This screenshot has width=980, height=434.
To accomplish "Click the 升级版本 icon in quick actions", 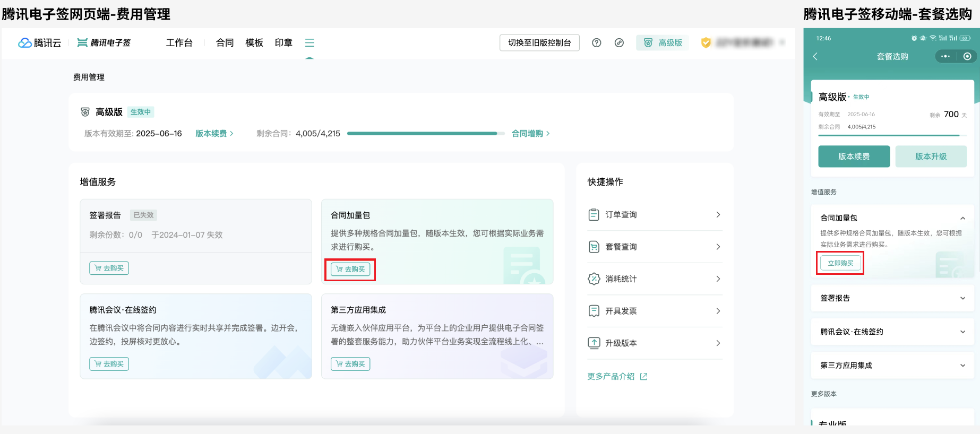I will coord(594,343).
